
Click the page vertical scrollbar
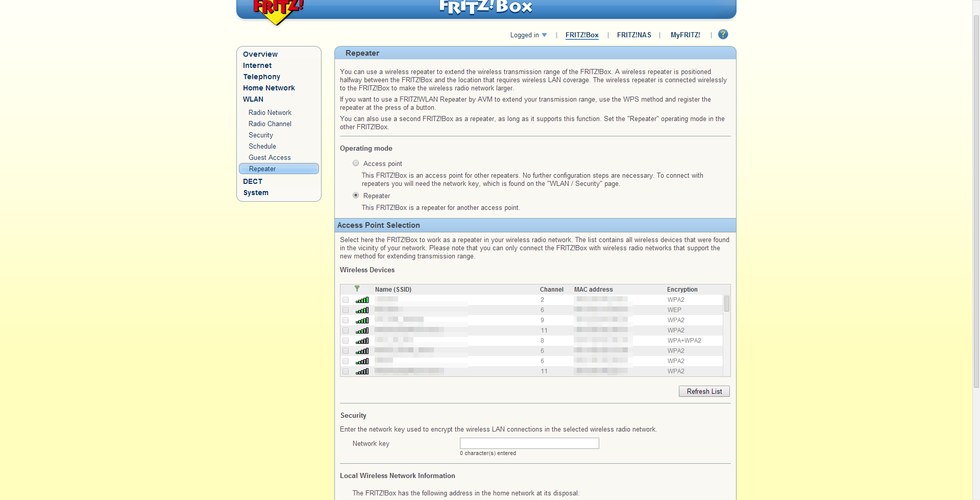[x=976, y=201]
